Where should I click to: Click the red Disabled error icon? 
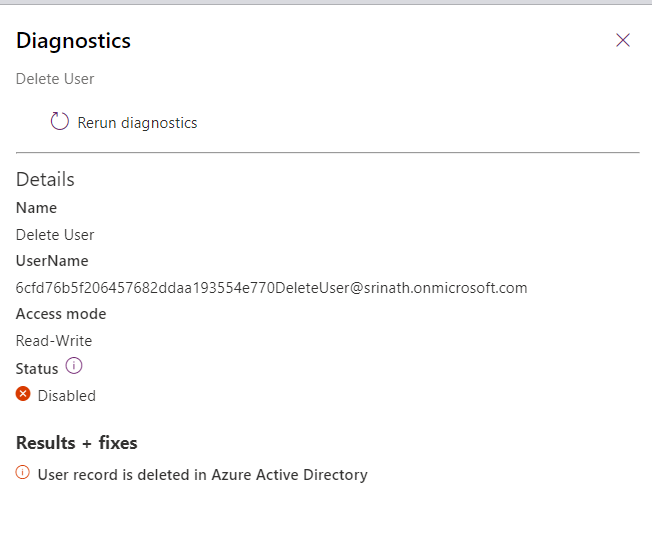click(x=23, y=395)
